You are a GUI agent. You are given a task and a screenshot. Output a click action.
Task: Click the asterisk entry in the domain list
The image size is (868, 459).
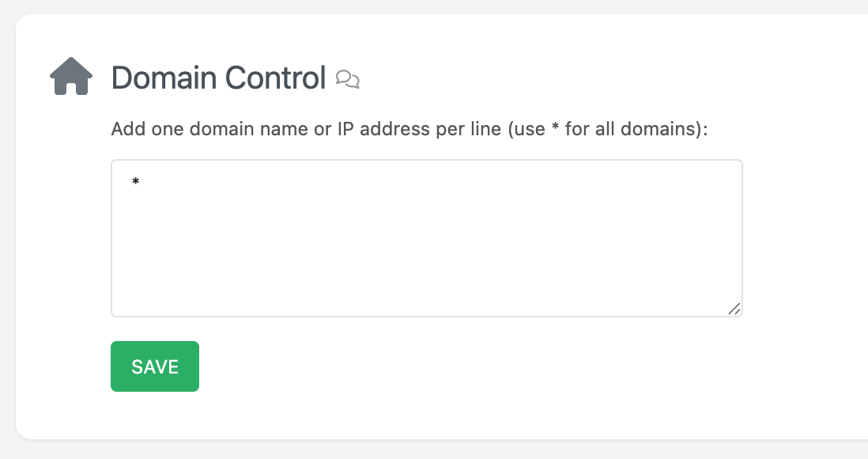pos(136,184)
